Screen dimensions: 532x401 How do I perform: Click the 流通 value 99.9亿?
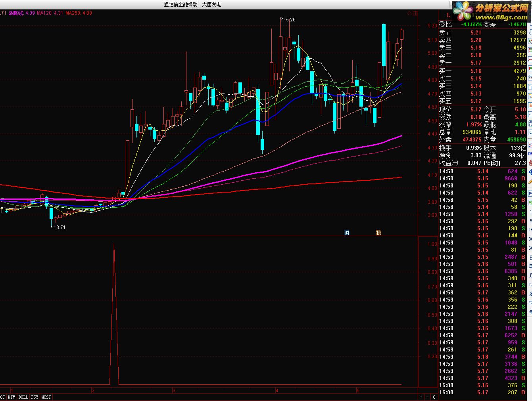pos(517,155)
